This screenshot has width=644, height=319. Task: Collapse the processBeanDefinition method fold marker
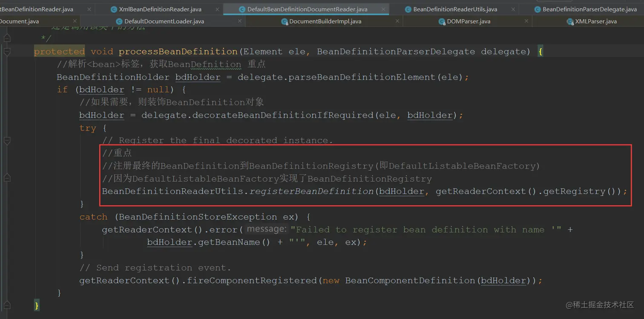[x=6, y=51]
